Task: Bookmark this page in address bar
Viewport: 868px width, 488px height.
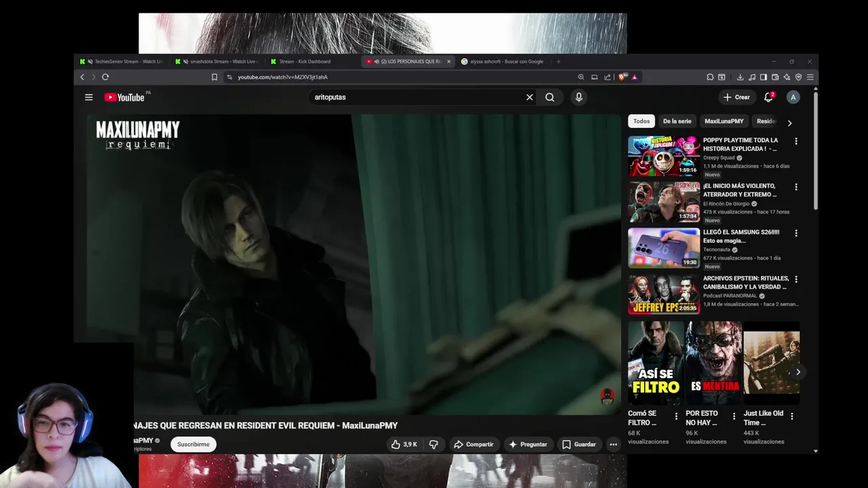Action: point(214,77)
